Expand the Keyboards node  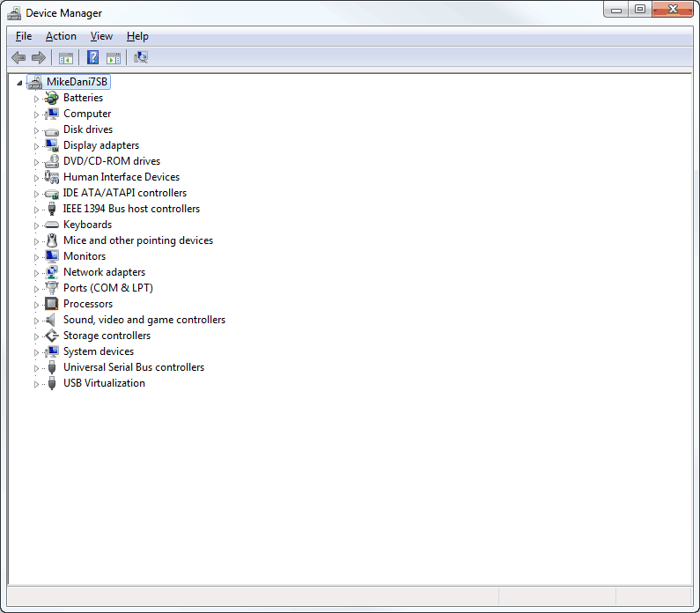pyautogui.click(x=37, y=225)
